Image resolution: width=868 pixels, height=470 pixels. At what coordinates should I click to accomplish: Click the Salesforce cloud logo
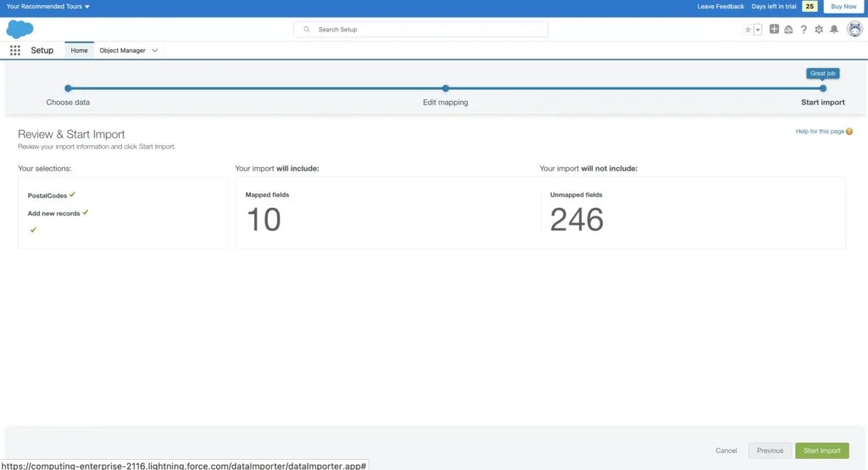tap(19, 29)
